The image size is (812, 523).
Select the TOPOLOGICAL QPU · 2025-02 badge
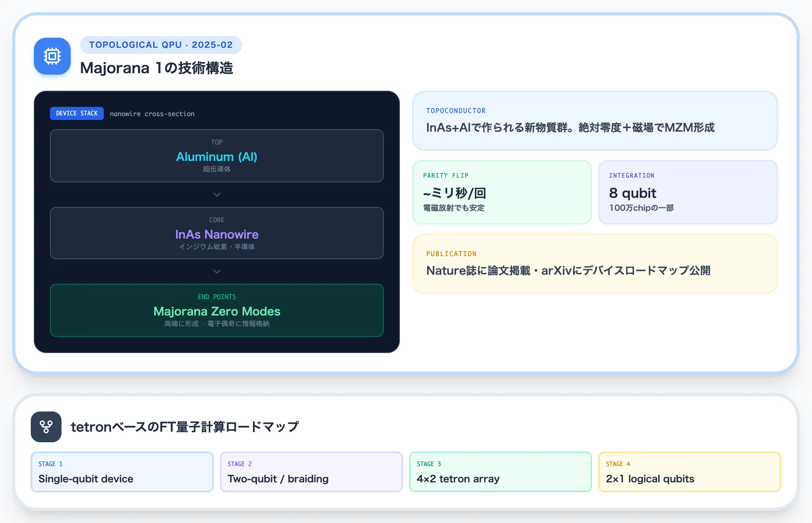click(x=161, y=45)
